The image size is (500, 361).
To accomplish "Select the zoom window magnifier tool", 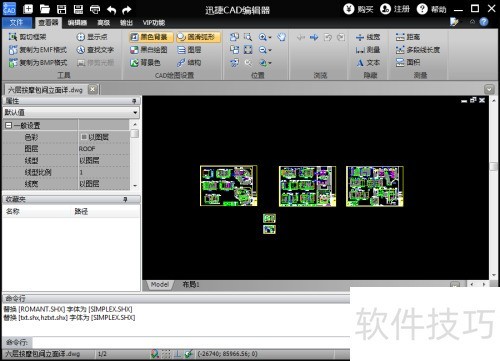I will tap(248, 37).
